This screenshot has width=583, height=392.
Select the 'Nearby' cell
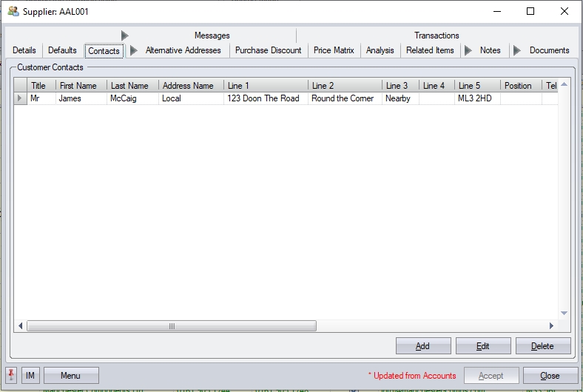tap(400, 98)
